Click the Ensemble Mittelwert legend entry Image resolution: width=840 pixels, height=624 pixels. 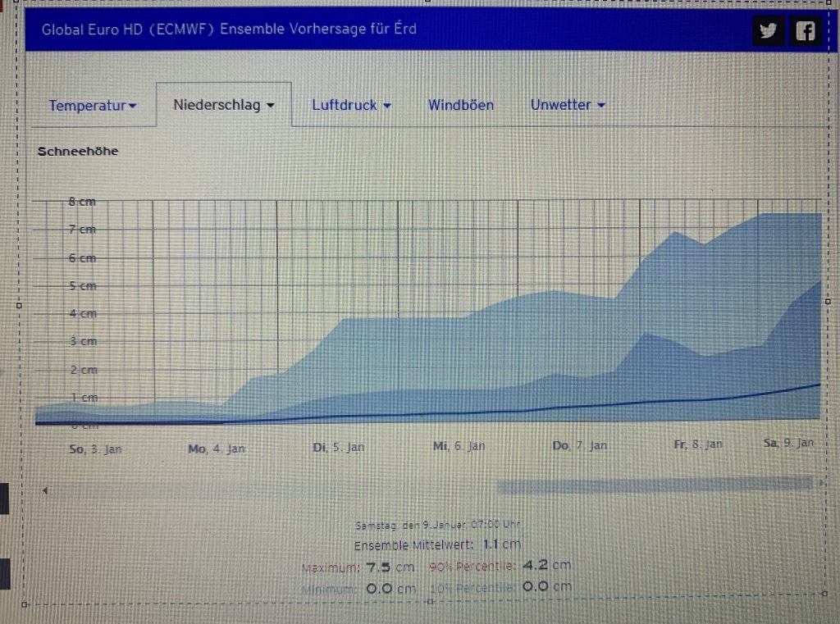437,544
